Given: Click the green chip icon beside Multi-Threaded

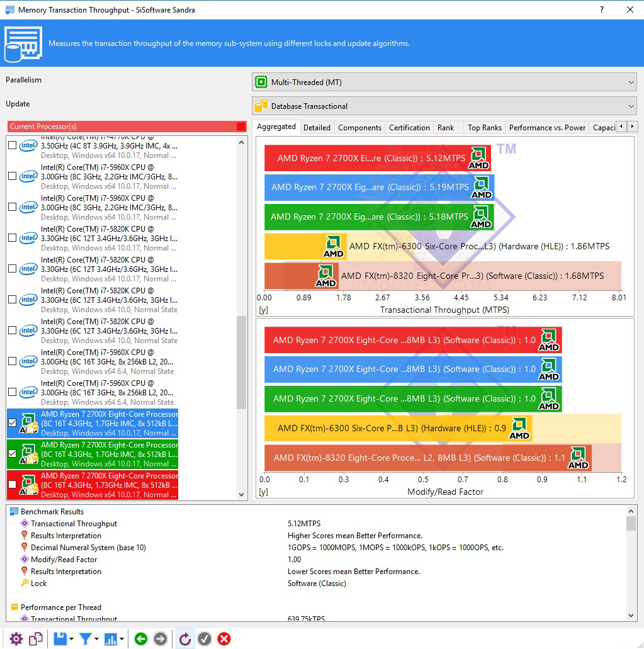Looking at the screenshot, I should click(261, 82).
